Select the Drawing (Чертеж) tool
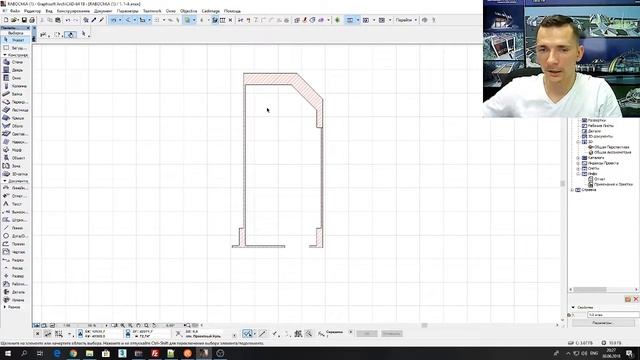 point(15,252)
